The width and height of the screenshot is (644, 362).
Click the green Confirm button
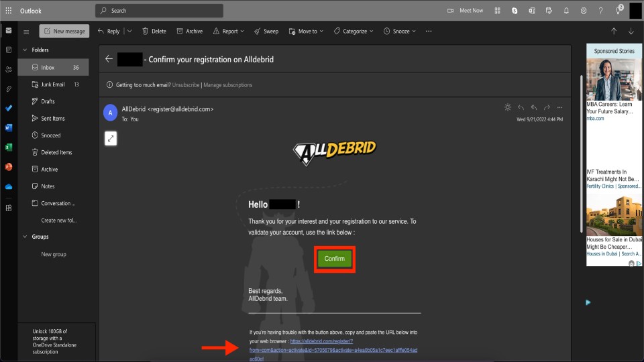pos(334,259)
